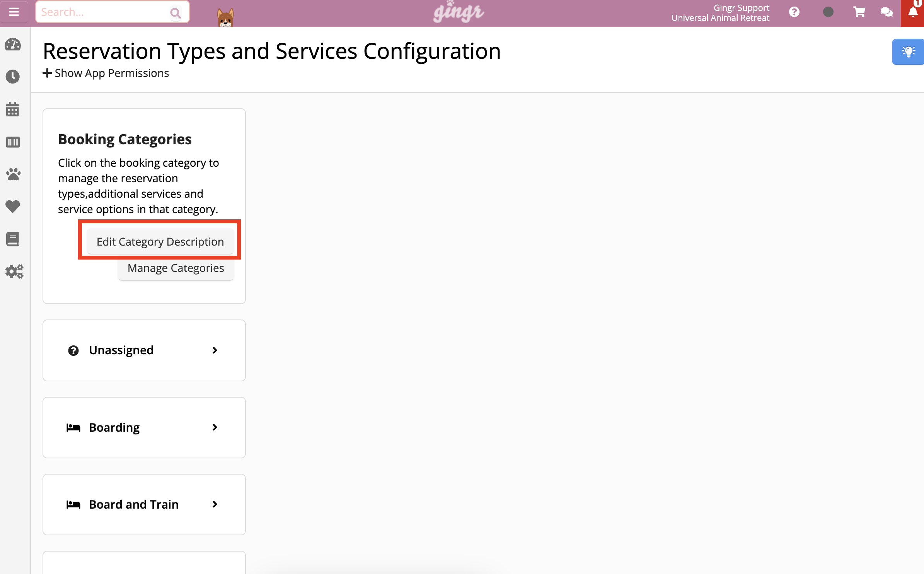This screenshot has width=924, height=574.
Task: Click the blue lightbulb tips button
Action: [908, 51]
